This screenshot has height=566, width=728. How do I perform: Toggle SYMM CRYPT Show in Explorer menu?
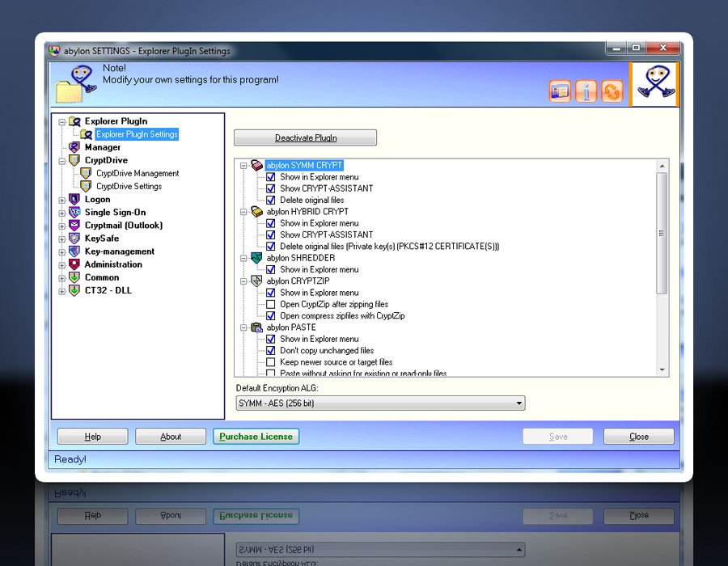click(271, 177)
